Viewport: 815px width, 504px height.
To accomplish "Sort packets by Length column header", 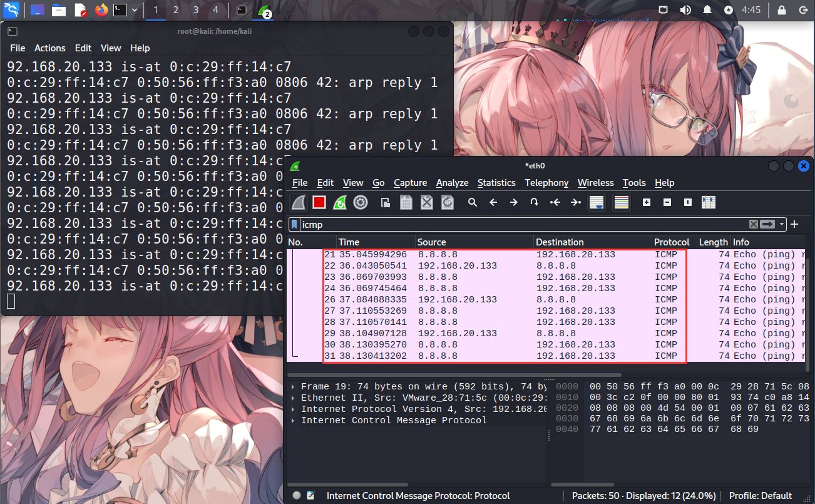I will click(x=713, y=242).
